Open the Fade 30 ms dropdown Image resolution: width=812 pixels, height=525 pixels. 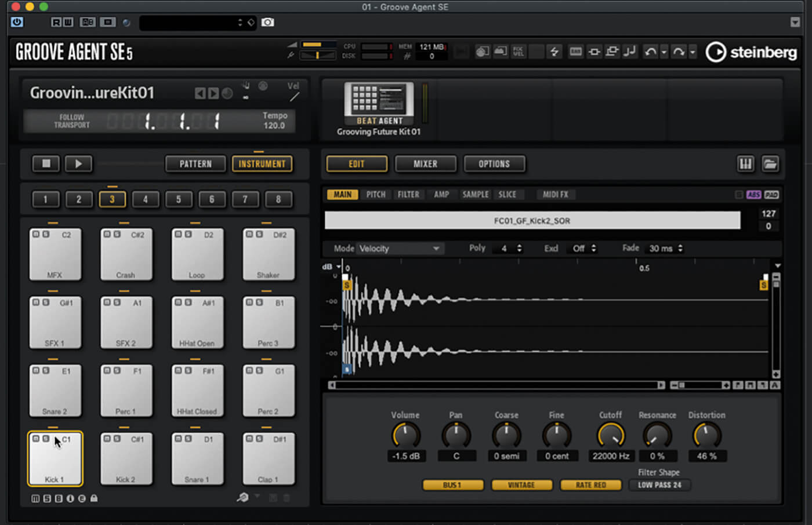[665, 249]
